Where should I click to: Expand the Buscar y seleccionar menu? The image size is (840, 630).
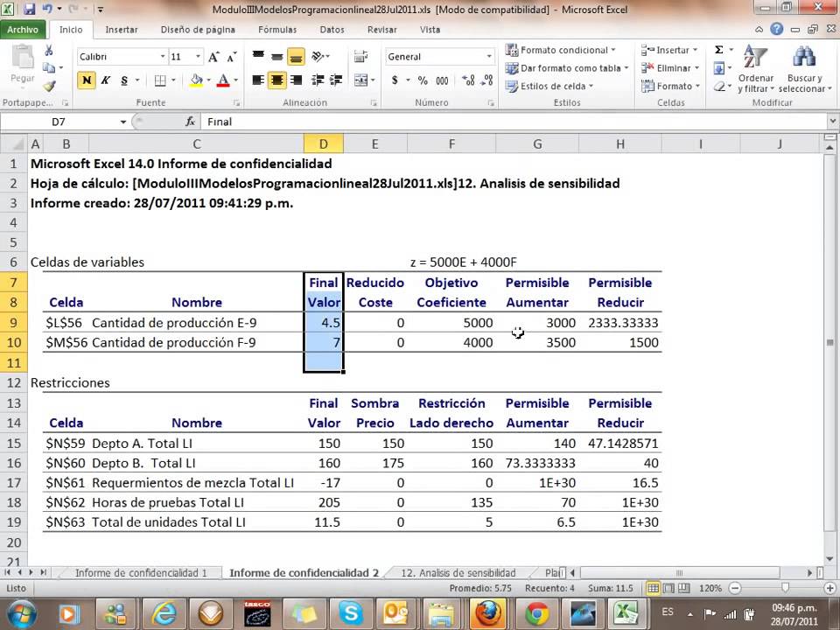click(805, 68)
